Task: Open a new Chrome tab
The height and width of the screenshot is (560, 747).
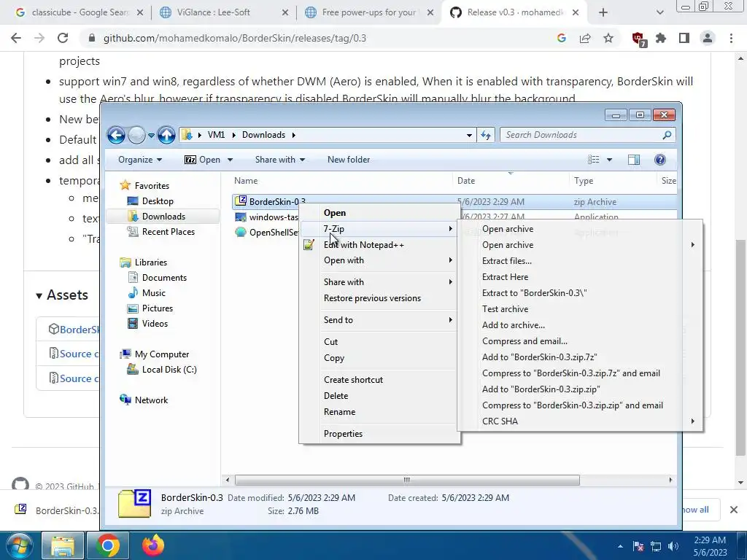Action: pos(603,12)
